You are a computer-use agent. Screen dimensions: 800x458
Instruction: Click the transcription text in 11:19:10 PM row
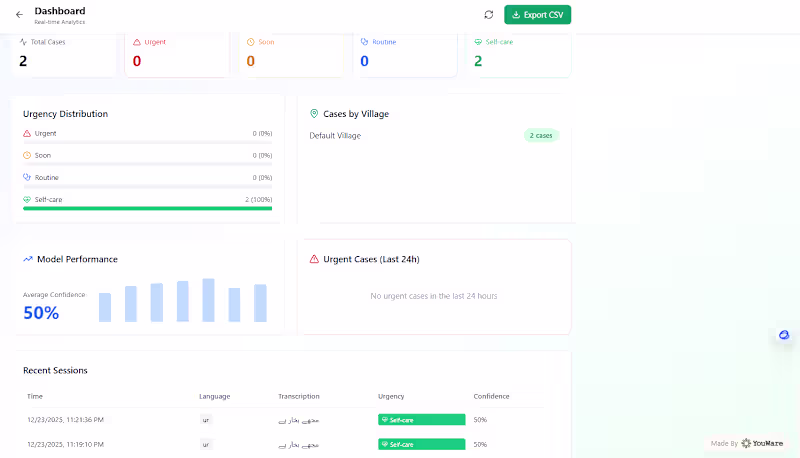pyautogui.click(x=298, y=445)
